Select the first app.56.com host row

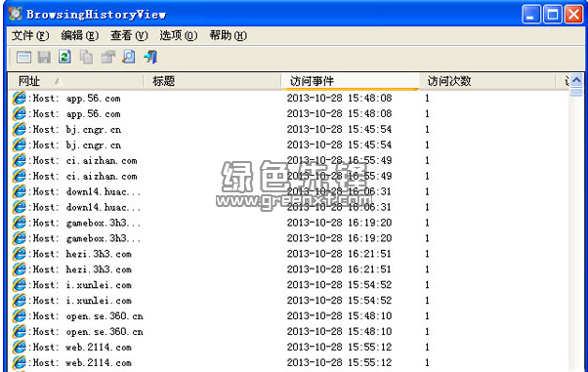pos(288,99)
